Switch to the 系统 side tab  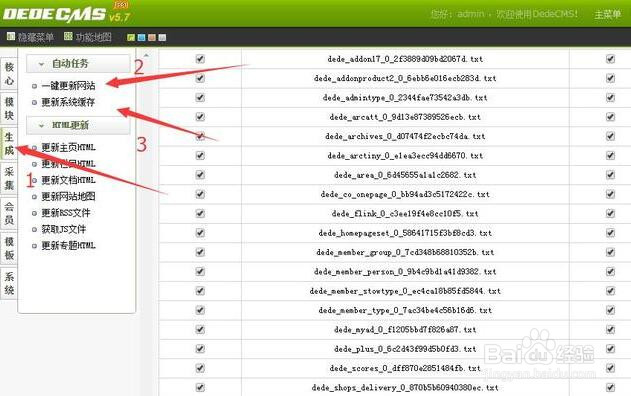tap(9, 283)
